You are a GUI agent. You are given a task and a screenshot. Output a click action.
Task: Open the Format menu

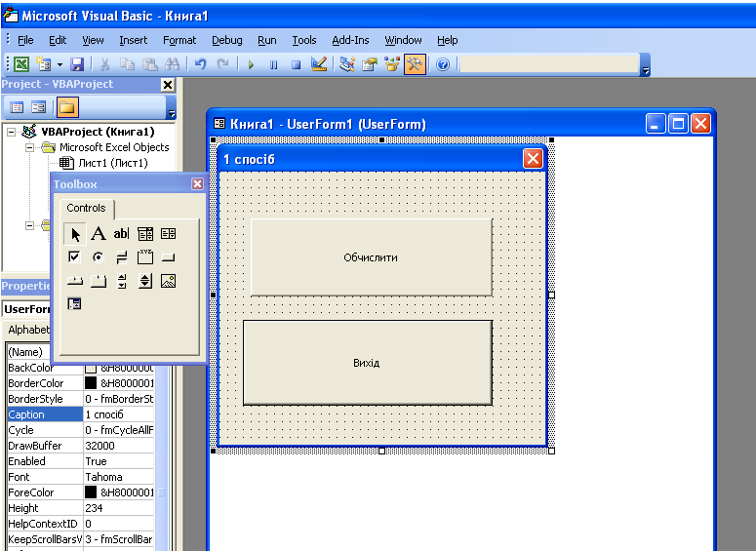click(179, 40)
